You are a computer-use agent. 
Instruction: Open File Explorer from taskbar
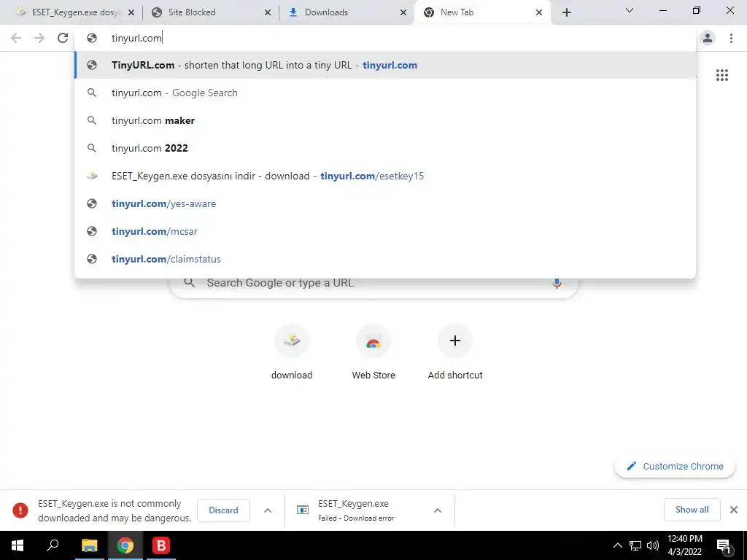point(89,545)
